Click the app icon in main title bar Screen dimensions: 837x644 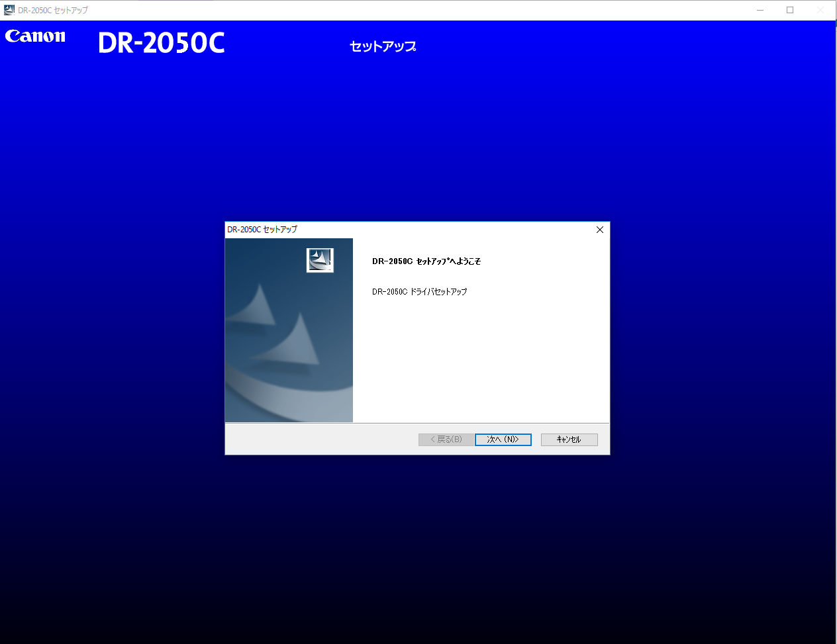point(9,10)
